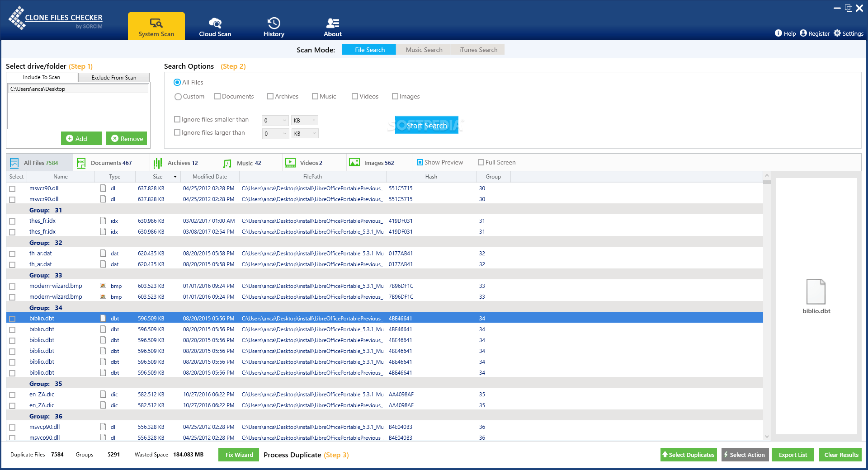Select the Custom files radio button
Viewport: 868px width, 470px height.
(x=178, y=96)
